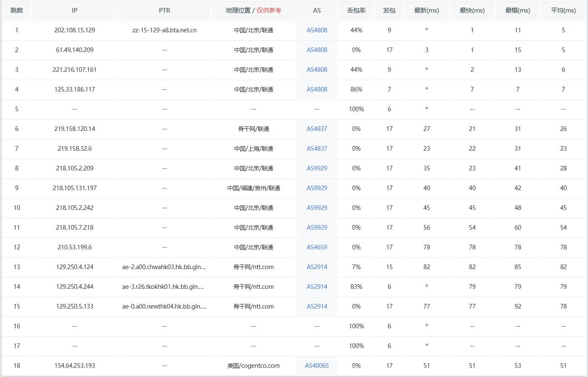The image size is (588, 377).
Task: Click location 中国/上海/联通
Action: tap(254, 149)
